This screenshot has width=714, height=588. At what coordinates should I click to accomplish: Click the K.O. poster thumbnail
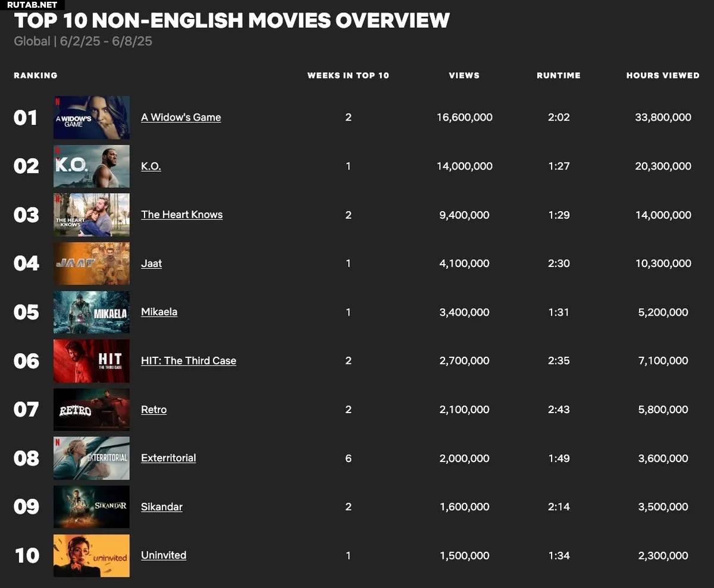pyautogui.click(x=92, y=166)
